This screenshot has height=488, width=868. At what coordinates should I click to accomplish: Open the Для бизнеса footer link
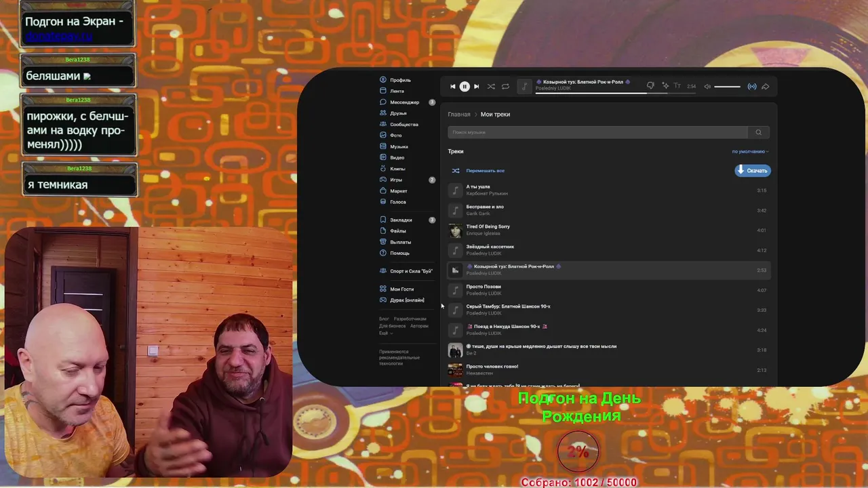click(x=393, y=326)
